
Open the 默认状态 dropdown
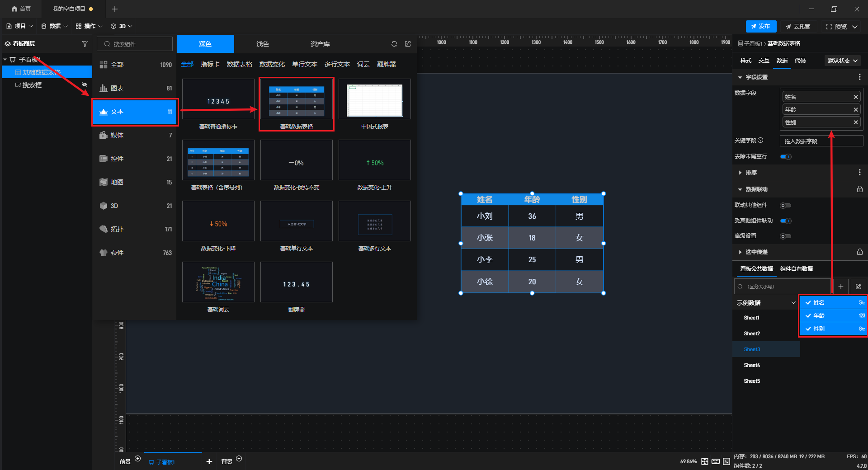click(x=842, y=61)
